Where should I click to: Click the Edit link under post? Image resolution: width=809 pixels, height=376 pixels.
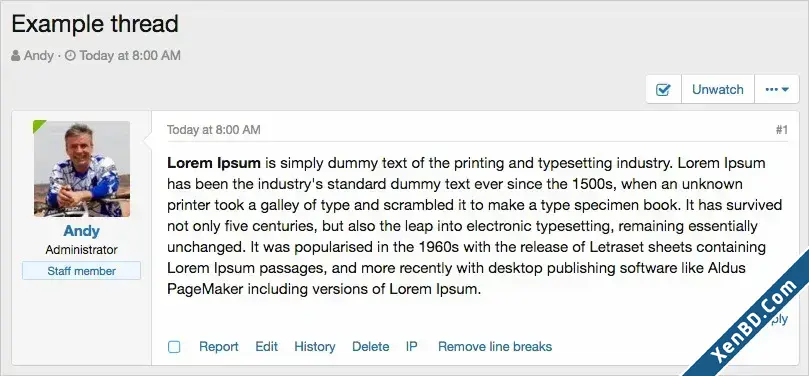(x=266, y=347)
